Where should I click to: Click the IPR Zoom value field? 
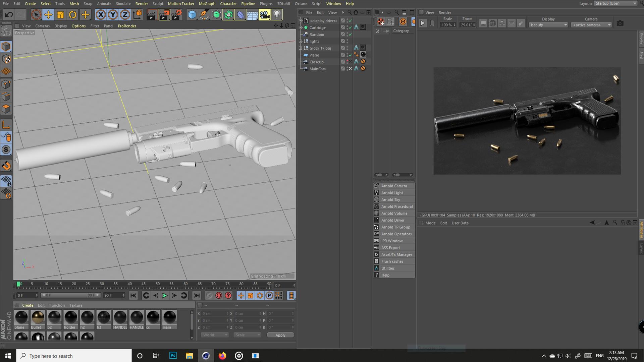[x=467, y=25]
